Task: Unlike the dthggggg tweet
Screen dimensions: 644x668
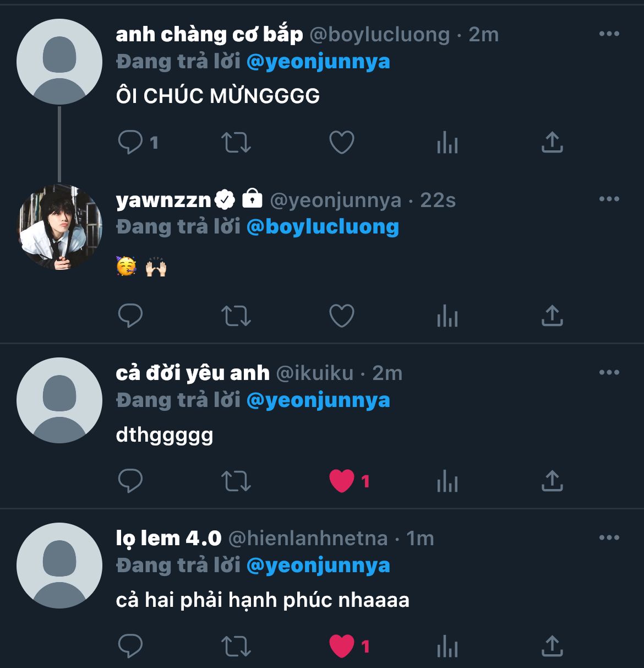Action: click(341, 481)
